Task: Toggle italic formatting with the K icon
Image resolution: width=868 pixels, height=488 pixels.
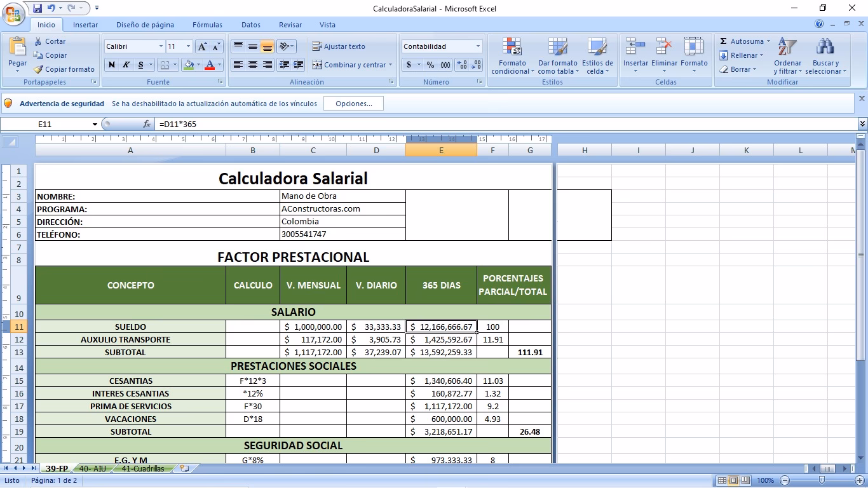Action: (125, 65)
